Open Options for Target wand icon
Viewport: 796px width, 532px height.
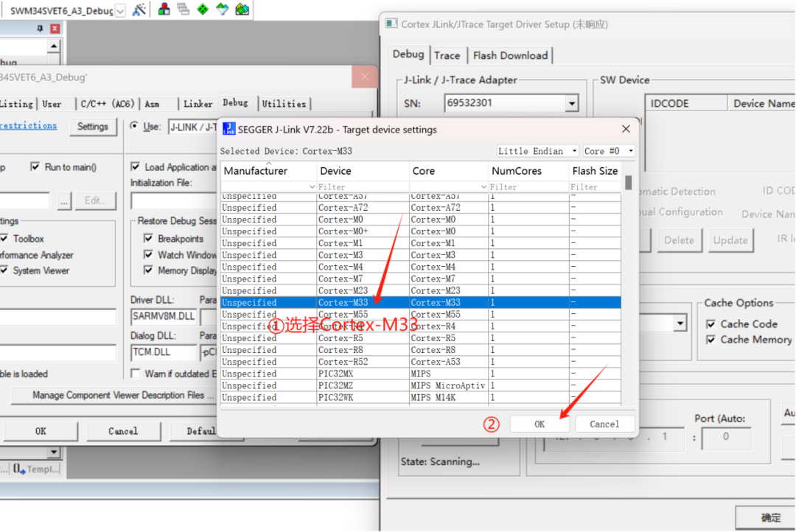coord(139,9)
